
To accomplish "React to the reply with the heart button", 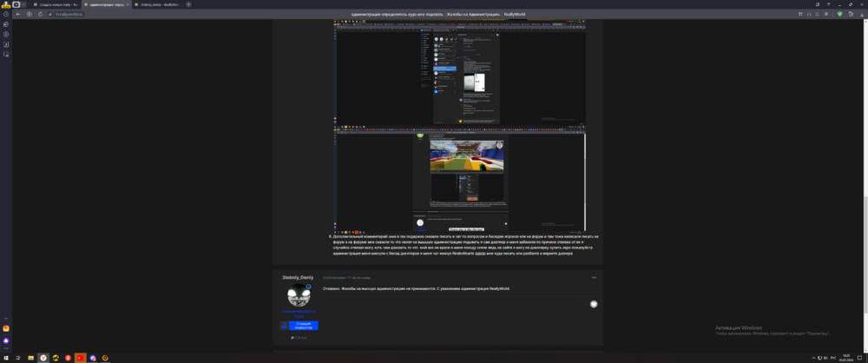I will click(594, 304).
